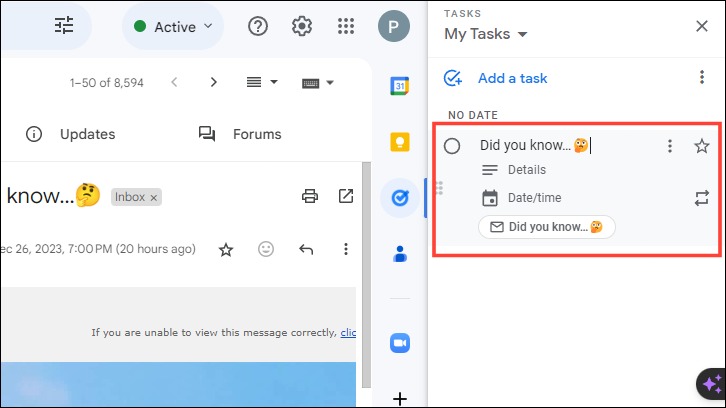Set the task to repeat icon
This screenshot has height=408, width=726.
(x=702, y=198)
